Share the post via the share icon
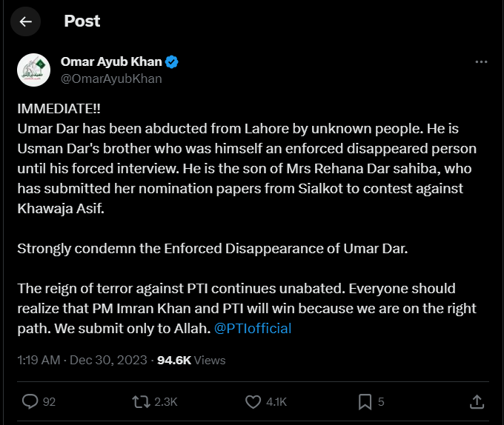 tap(477, 401)
